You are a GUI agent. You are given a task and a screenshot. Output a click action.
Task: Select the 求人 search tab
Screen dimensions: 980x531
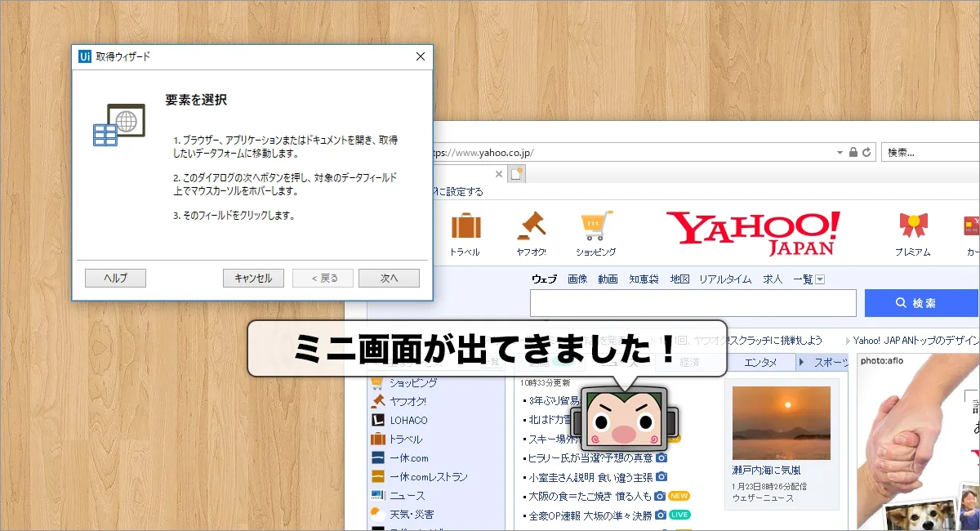(x=773, y=279)
